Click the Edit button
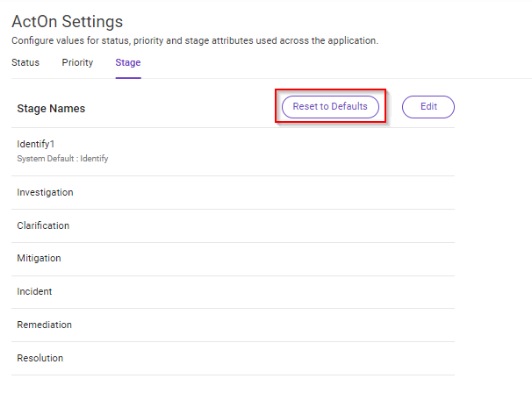 428,106
